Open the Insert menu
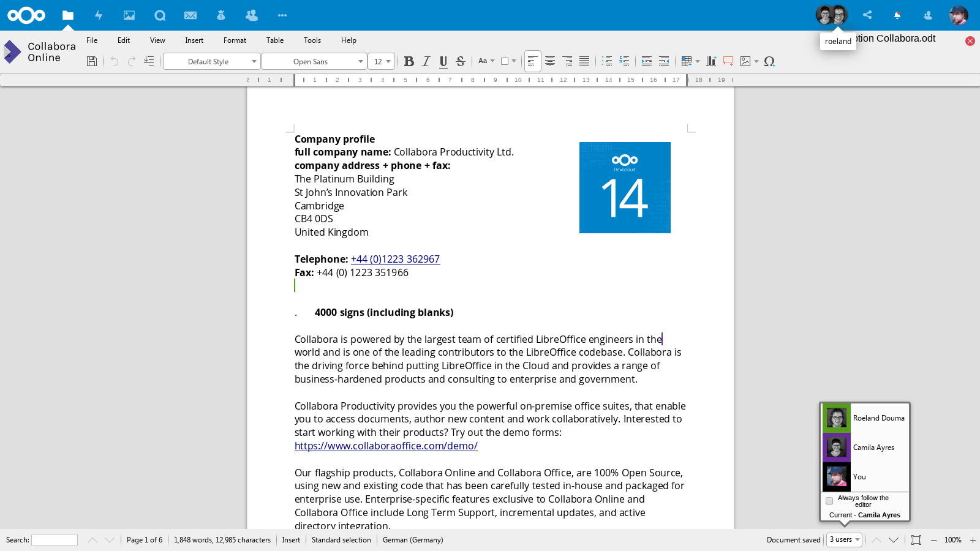 pos(194,40)
